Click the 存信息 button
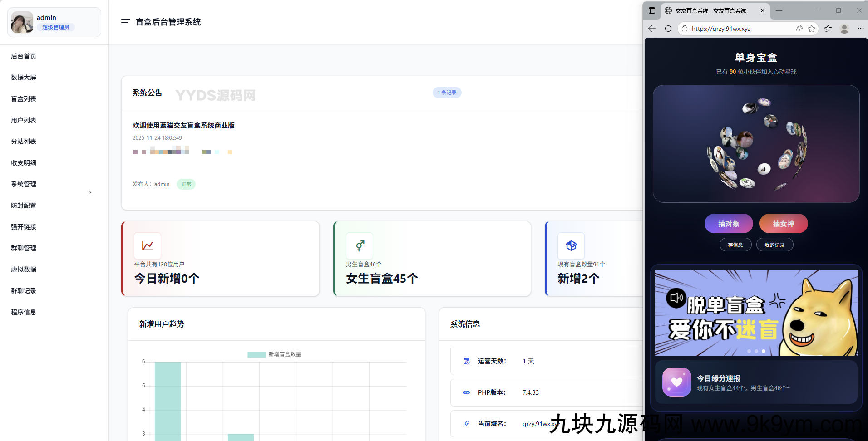 click(735, 245)
